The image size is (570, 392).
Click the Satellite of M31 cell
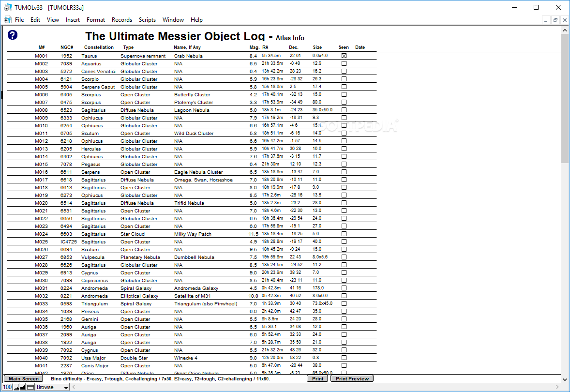192,296
